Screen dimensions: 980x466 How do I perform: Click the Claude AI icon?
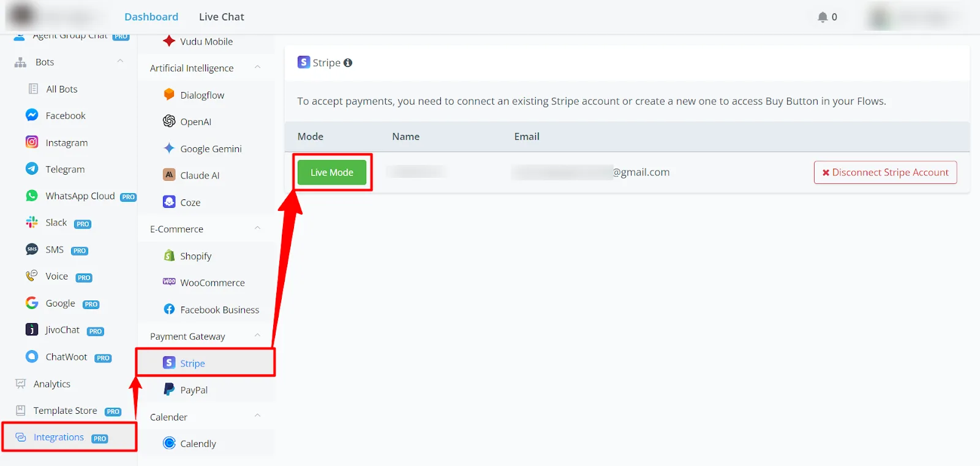click(169, 175)
